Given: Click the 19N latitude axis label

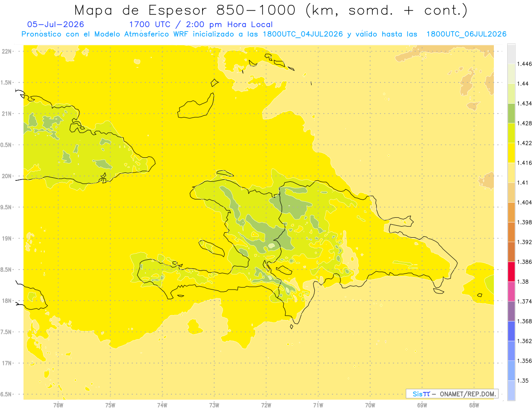Looking at the screenshot, I should tap(6, 238).
